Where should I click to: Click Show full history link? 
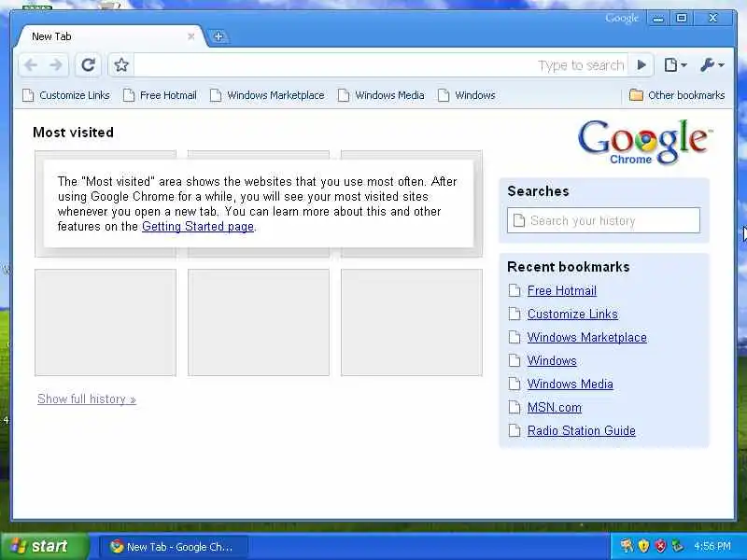pos(87,399)
